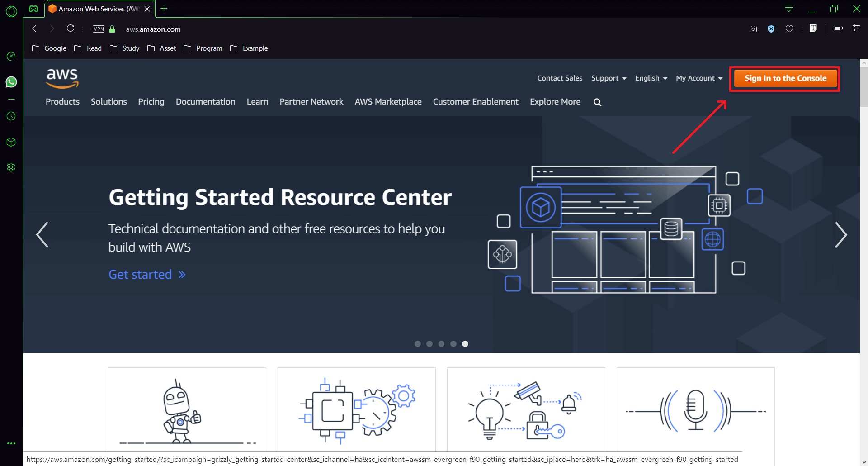Open AWS Marketplace menu
This screenshot has width=868, height=466.
point(388,102)
